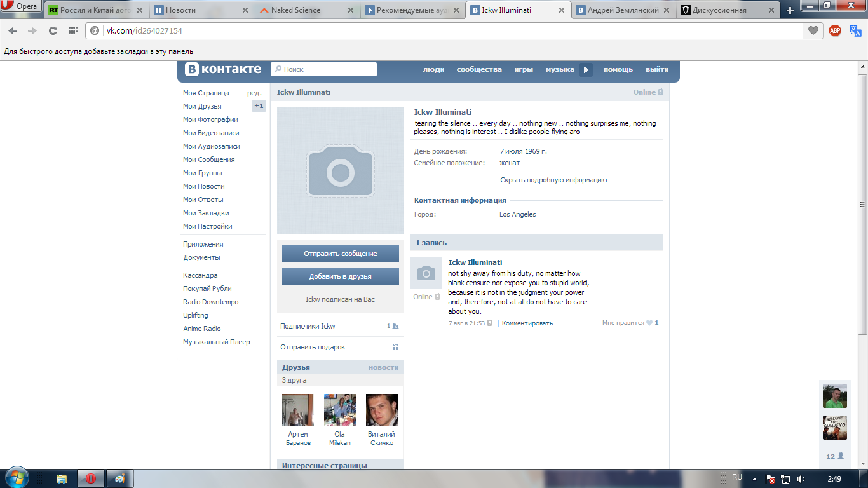Like the post with the heart icon

(x=649, y=323)
